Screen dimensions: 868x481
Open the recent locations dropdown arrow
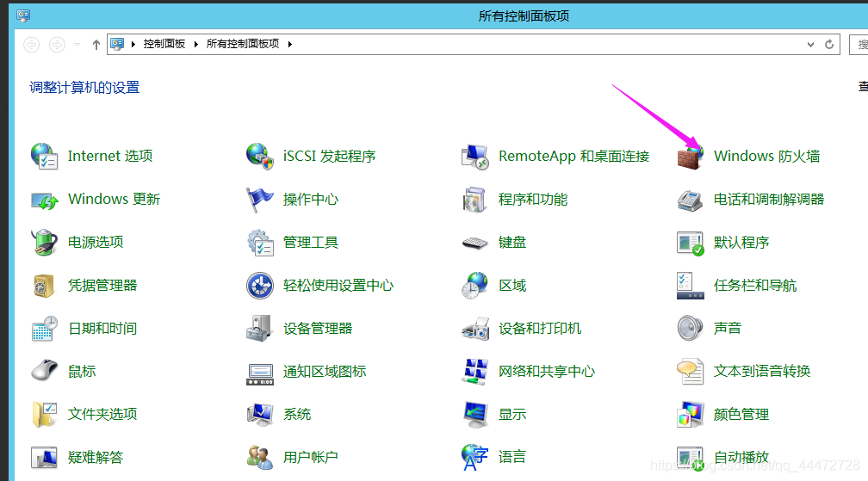coord(77,44)
